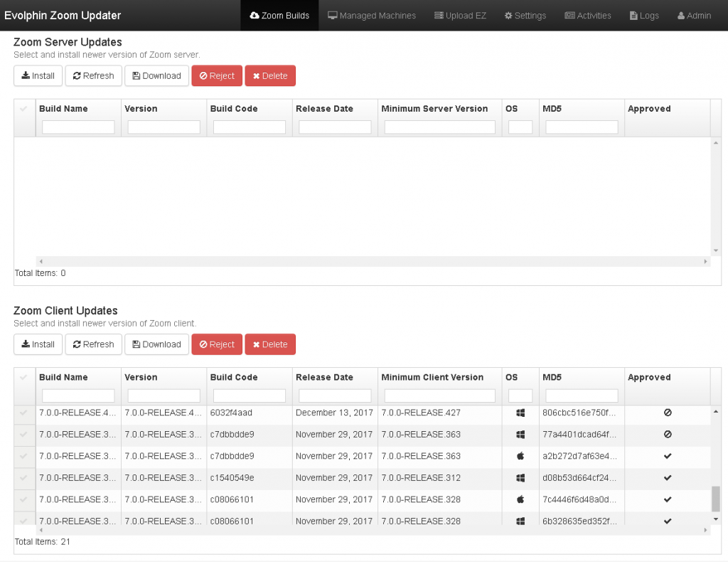
Task: Sort client table by Build Code header
Action: point(234,377)
